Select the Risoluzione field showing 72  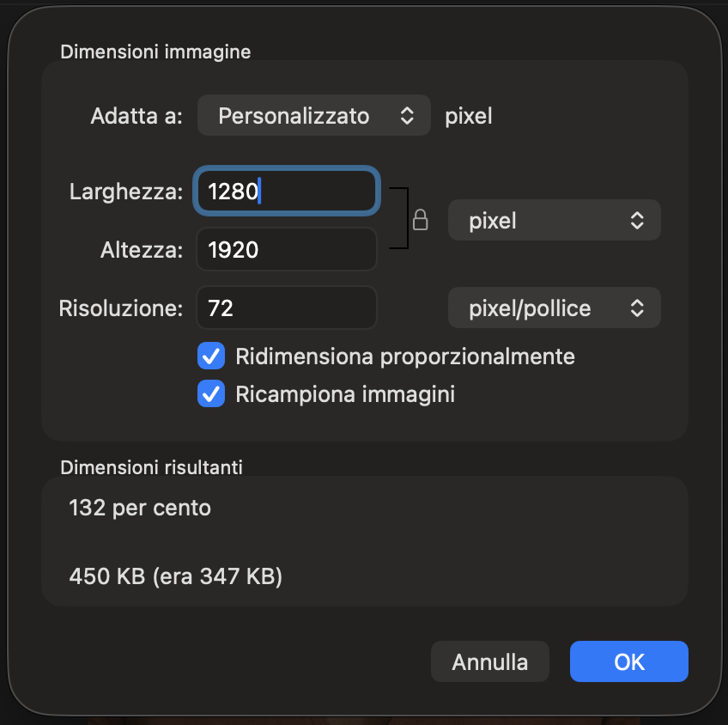[287, 308]
